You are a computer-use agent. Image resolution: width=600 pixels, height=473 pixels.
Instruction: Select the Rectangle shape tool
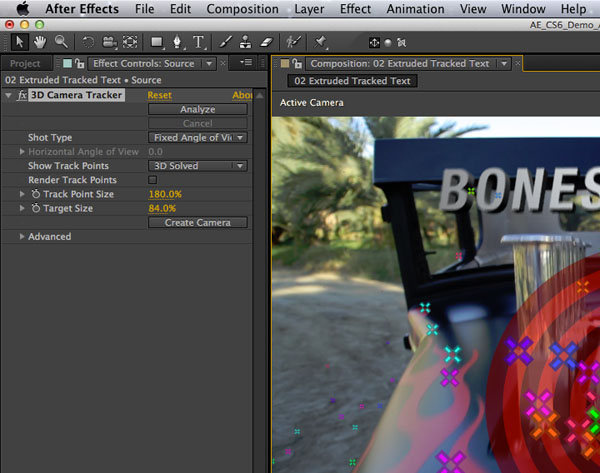coord(157,42)
